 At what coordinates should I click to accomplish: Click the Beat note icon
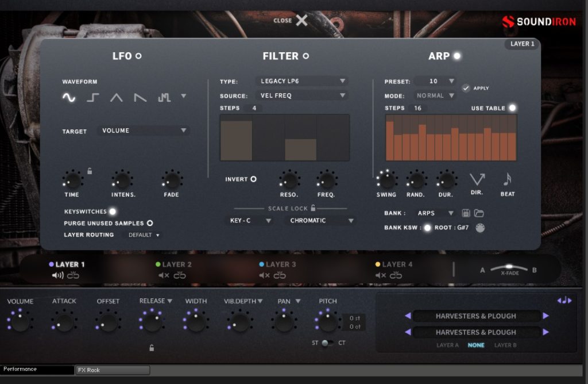[x=507, y=181]
